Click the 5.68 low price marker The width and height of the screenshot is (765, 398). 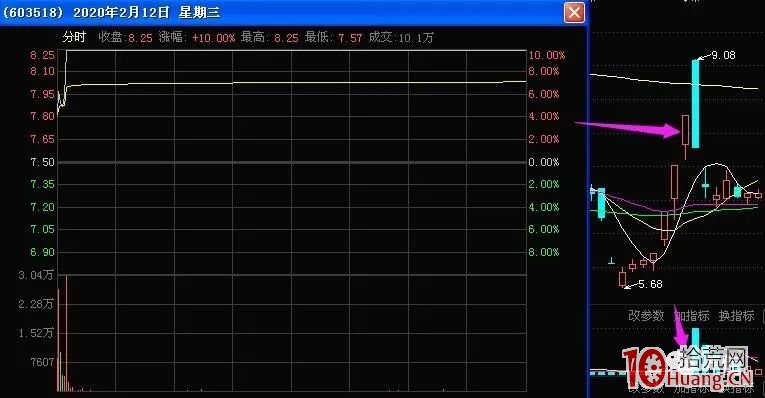650,284
